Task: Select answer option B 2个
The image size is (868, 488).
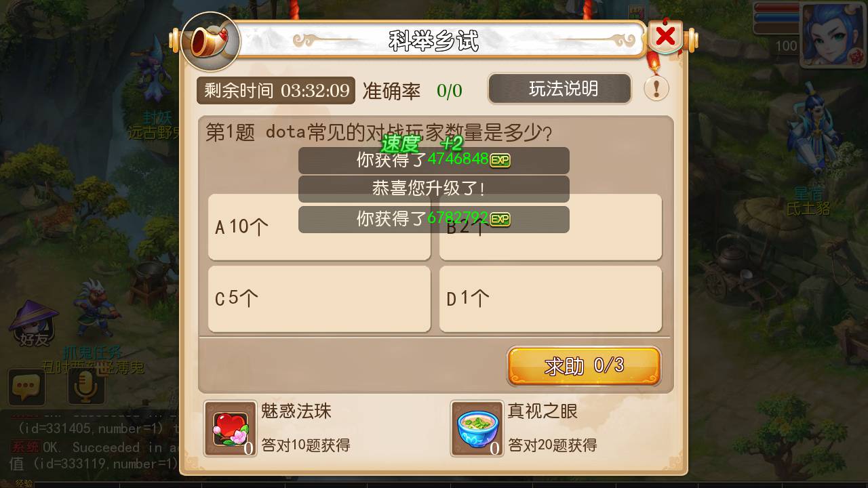Action: (551, 227)
